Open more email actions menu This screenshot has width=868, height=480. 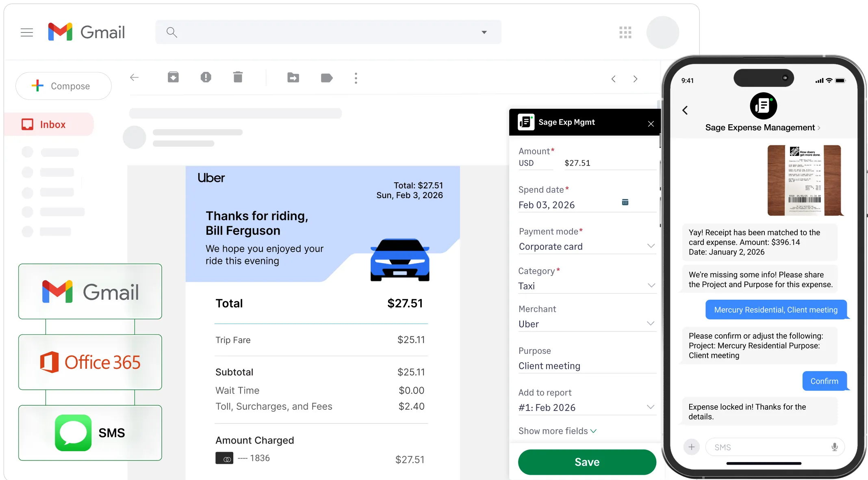pyautogui.click(x=356, y=78)
